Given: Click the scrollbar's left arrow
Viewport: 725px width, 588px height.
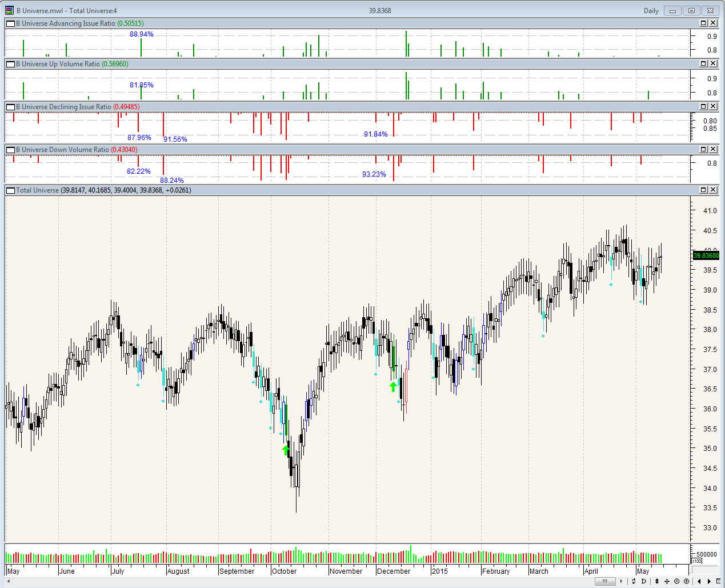Looking at the screenshot, I should (x=8, y=581).
